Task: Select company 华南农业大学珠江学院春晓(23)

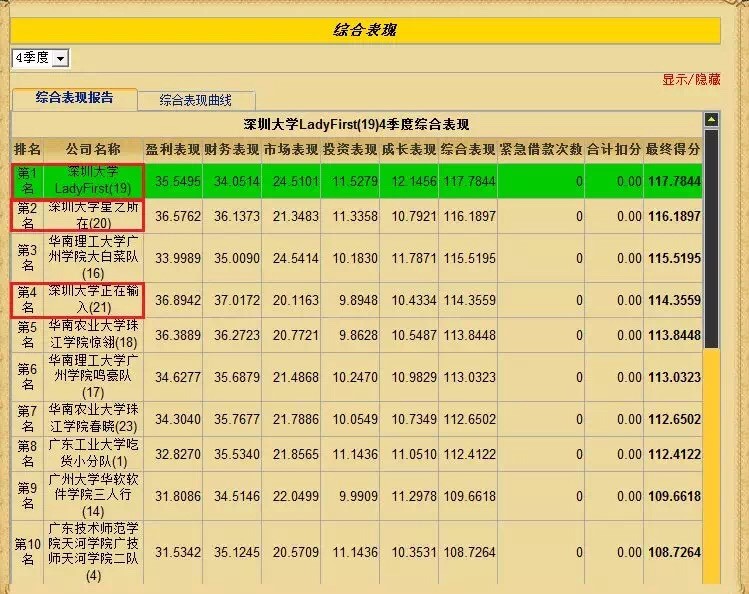Action: pos(93,419)
